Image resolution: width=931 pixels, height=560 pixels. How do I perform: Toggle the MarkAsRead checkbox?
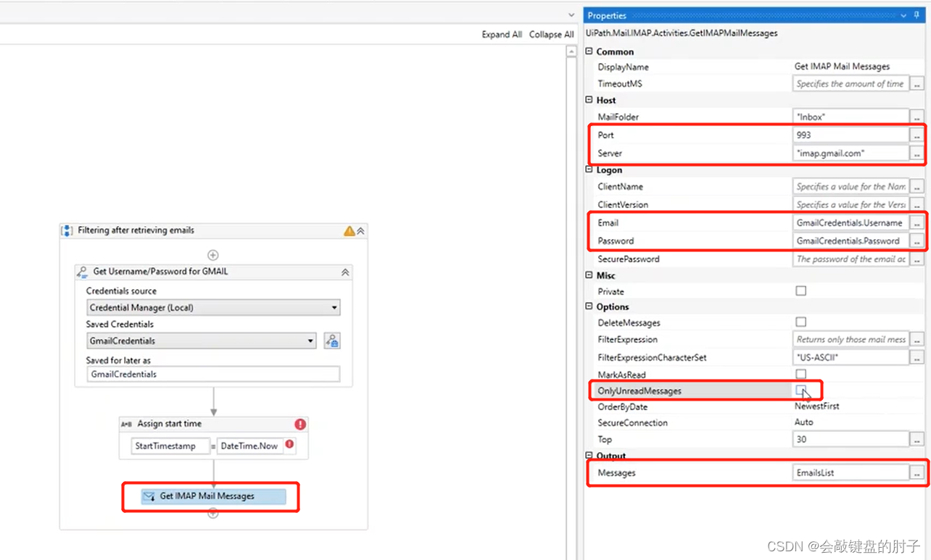[x=801, y=375]
